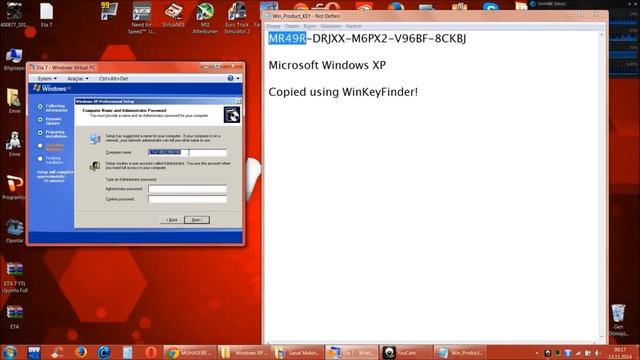
Task: Click the Confirm password field
Action: tap(187, 199)
